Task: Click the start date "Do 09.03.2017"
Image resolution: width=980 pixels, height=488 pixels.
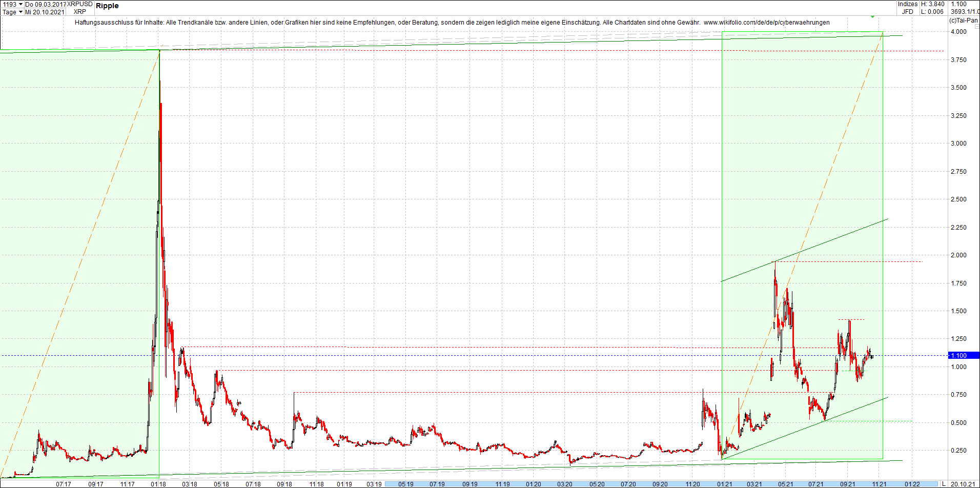Action: click(x=44, y=4)
